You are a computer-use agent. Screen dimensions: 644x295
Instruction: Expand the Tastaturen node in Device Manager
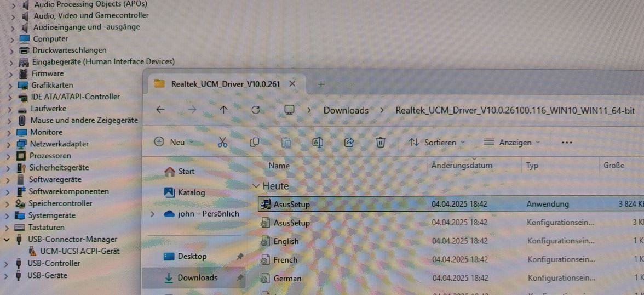[7, 228]
